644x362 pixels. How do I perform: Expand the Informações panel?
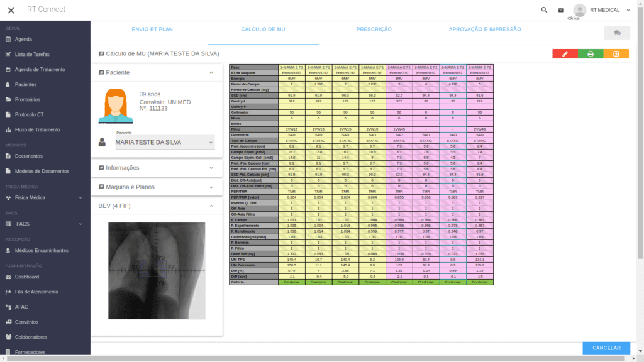click(x=157, y=168)
